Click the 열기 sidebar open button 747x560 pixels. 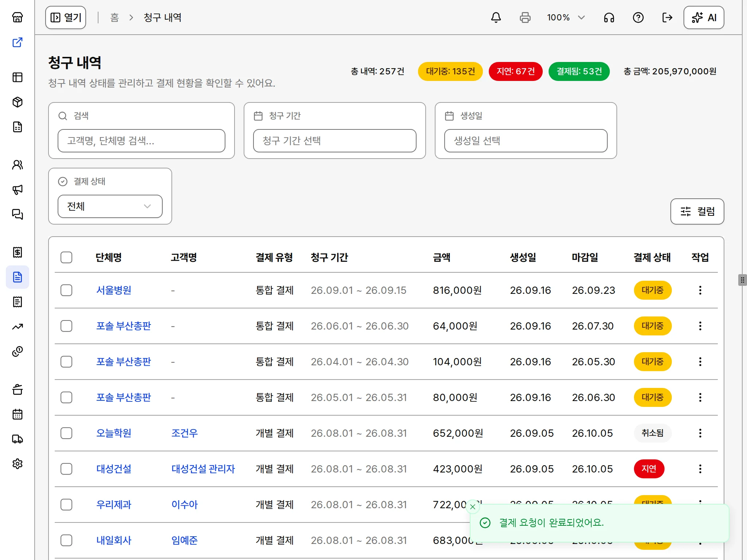pos(66,17)
